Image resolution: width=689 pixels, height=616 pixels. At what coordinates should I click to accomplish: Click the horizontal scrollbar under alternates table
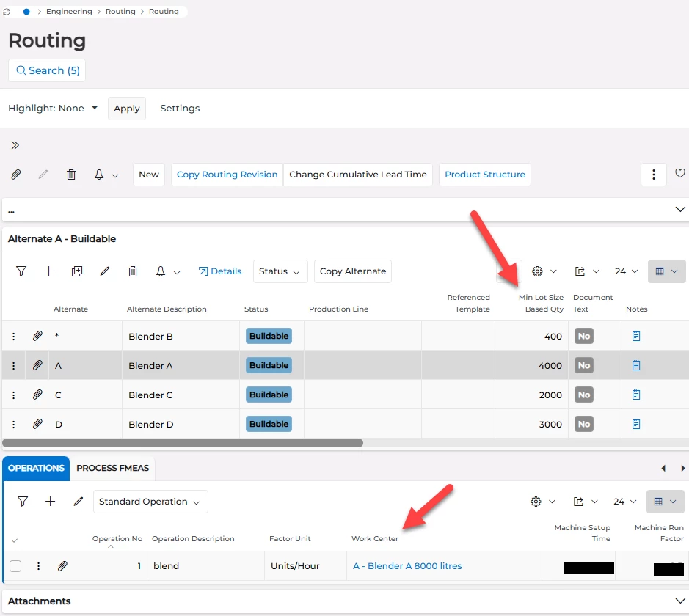point(183,443)
